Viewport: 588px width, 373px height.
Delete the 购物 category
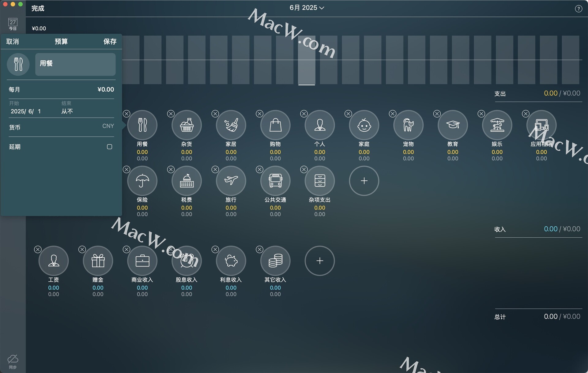point(259,114)
